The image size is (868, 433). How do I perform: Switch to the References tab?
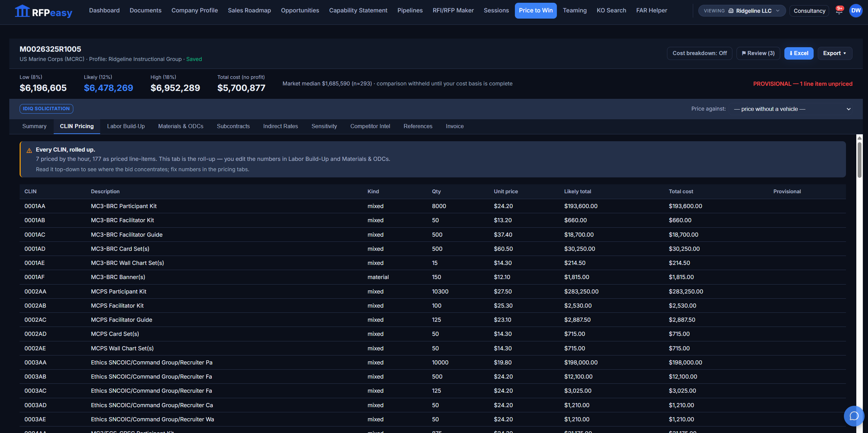click(x=418, y=126)
